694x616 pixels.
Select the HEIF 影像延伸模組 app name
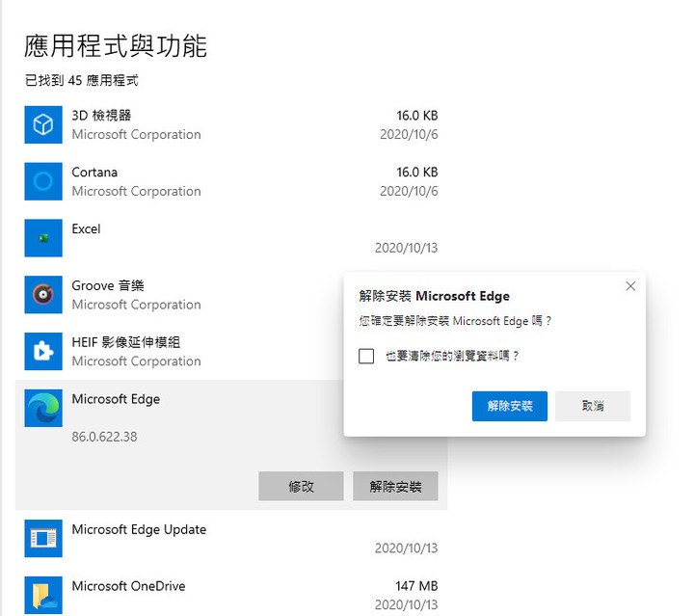pyautogui.click(x=125, y=342)
